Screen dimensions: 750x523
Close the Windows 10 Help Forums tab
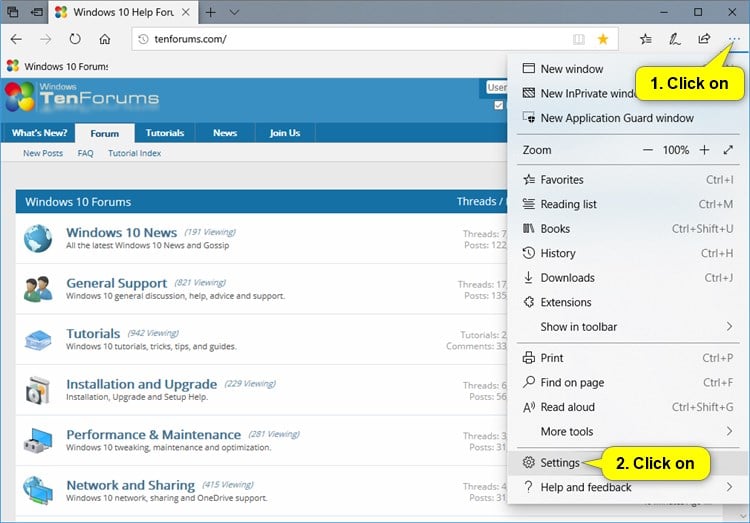186,12
